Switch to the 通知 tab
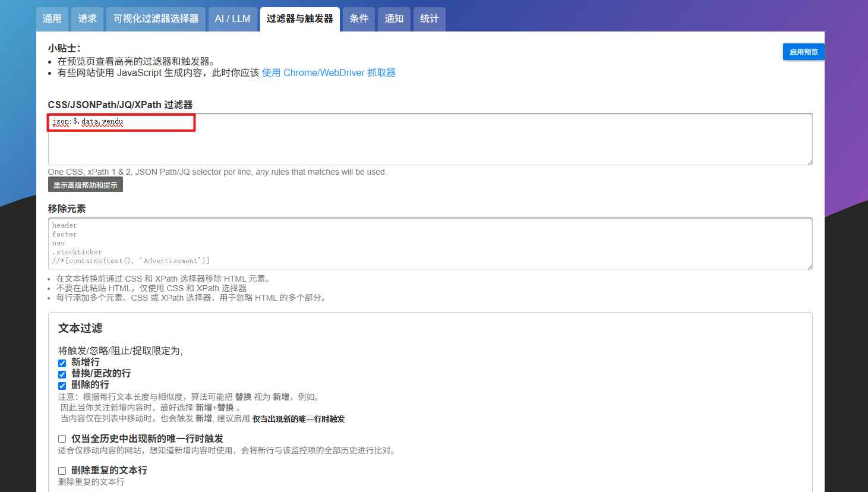The height and width of the screenshot is (492, 868). pos(394,19)
